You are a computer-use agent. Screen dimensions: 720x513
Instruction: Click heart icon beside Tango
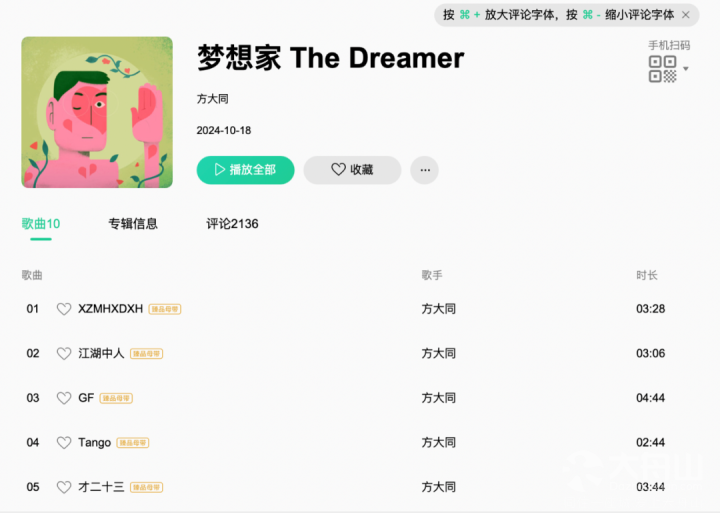point(64,443)
